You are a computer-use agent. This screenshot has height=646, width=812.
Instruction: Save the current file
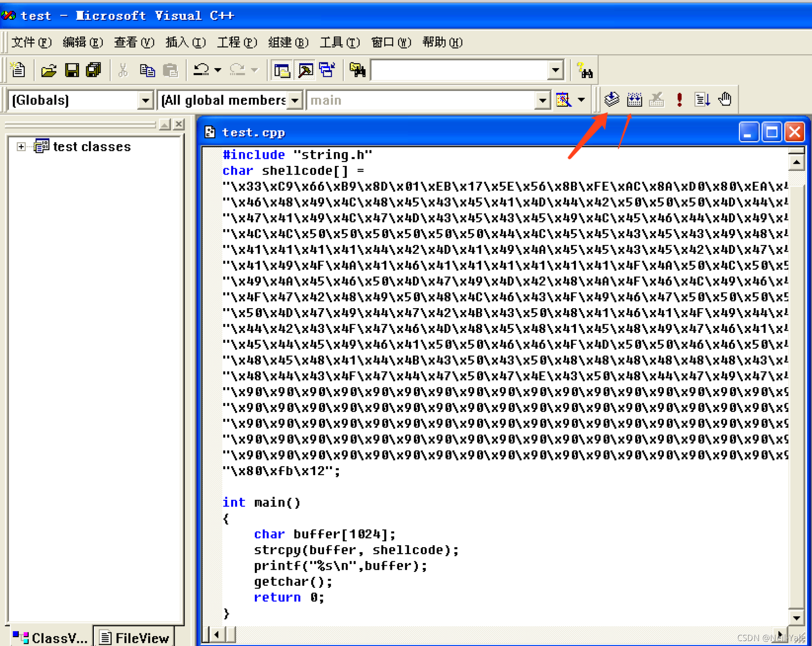72,70
